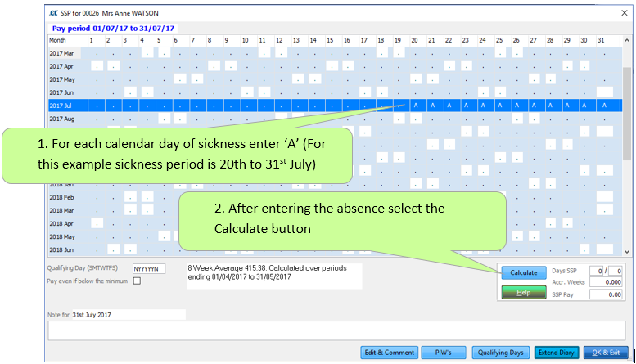Click the Extend Diary button
Image resolution: width=636 pixels, height=364 pixels.
[557, 353]
